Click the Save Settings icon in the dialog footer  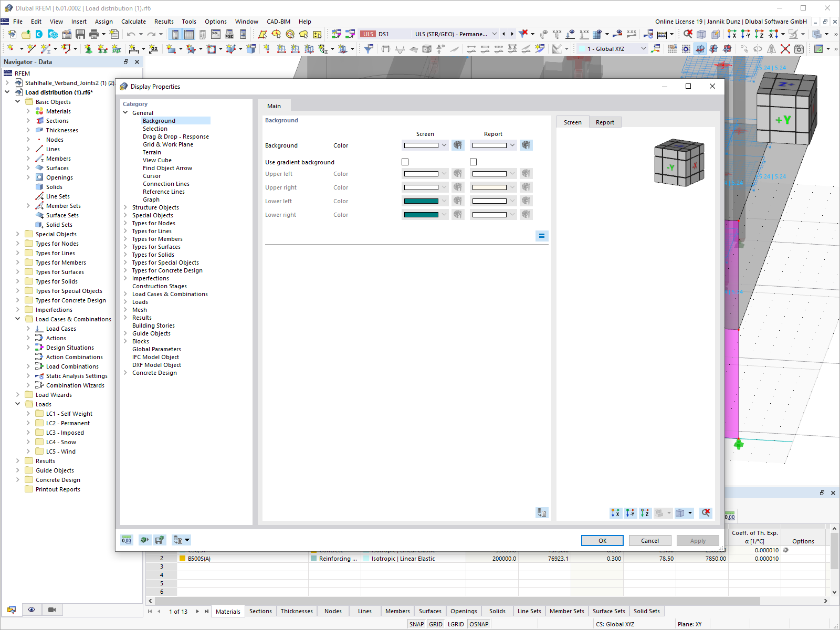160,540
